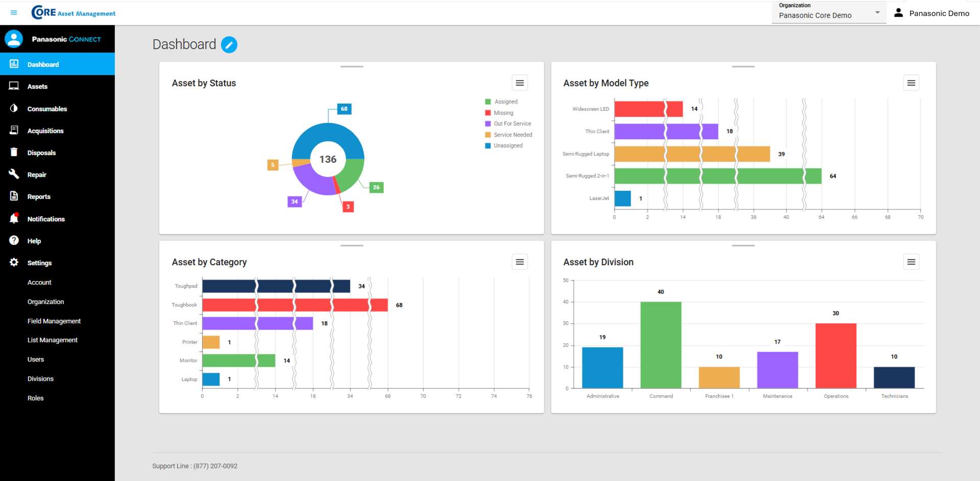Select the Disposals trash icon
The height and width of the screenshot is (481, 980).
[14, 152]
